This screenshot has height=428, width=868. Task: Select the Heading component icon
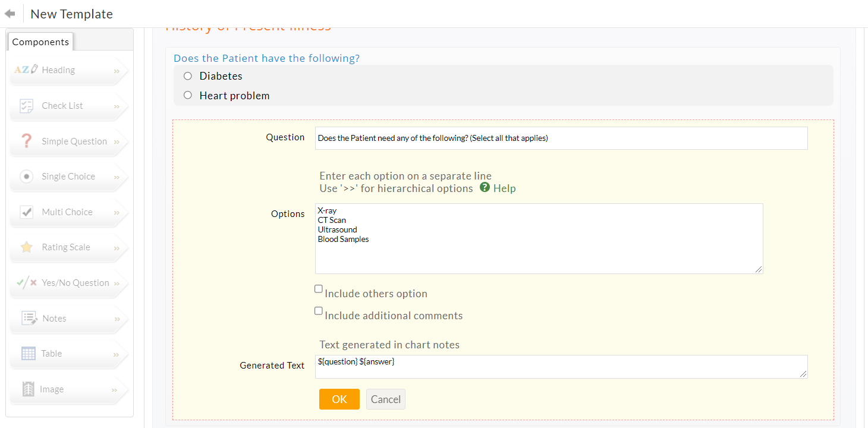(x=26, y=70)
